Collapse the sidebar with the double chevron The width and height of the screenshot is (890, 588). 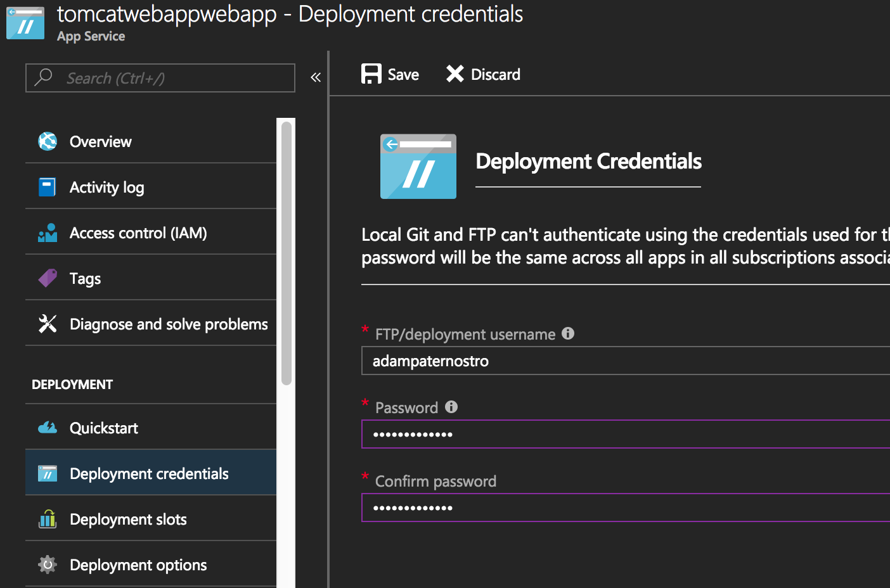point(316,77)
